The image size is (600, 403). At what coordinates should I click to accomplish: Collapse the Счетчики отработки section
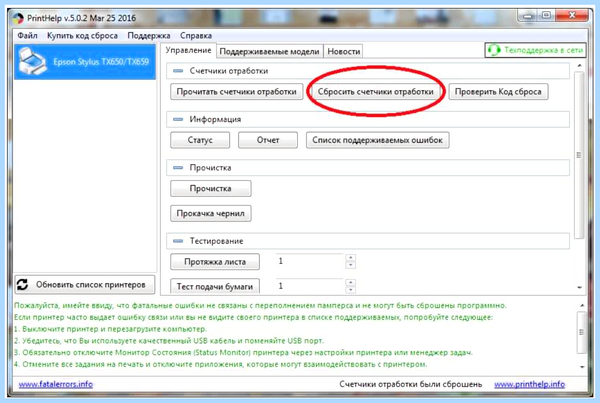[178, 71]
